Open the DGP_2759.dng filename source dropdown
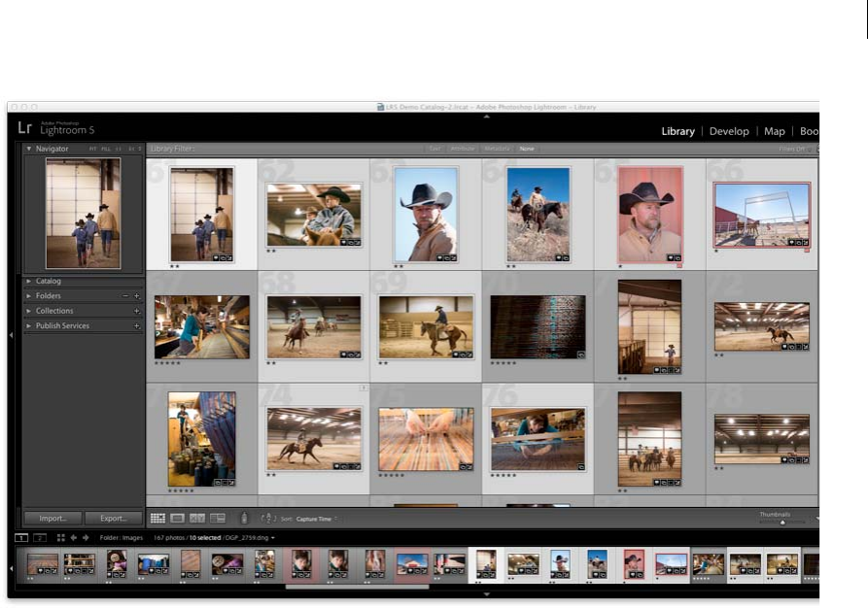The height and width of the screenshot is (608, 868). (x=250, y=538)
